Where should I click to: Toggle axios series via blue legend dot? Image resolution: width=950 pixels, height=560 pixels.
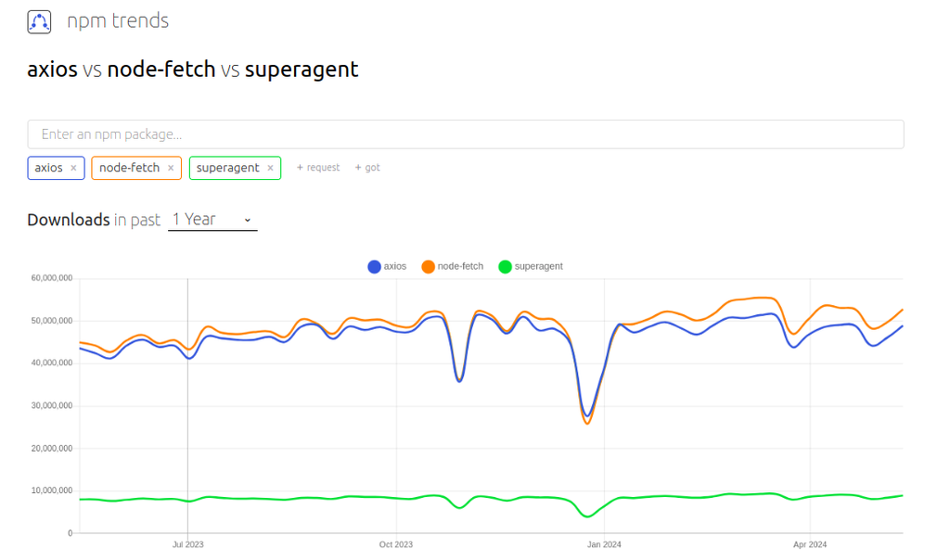(375, 267)
